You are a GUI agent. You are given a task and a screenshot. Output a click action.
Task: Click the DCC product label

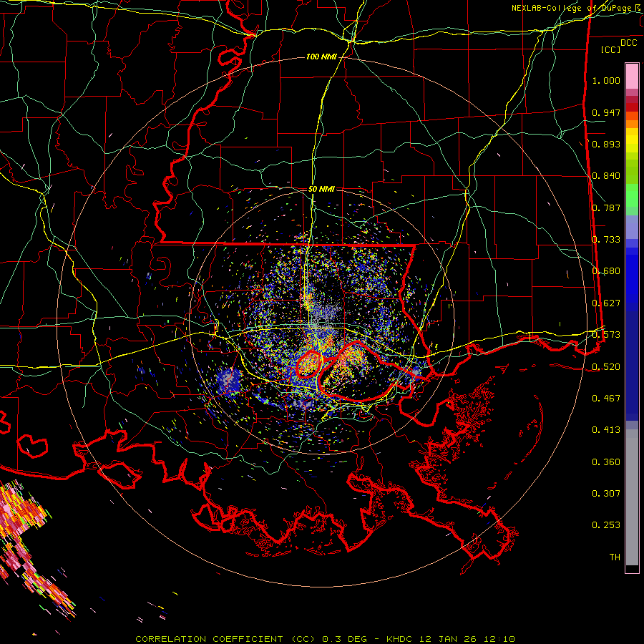click(628, 43)
